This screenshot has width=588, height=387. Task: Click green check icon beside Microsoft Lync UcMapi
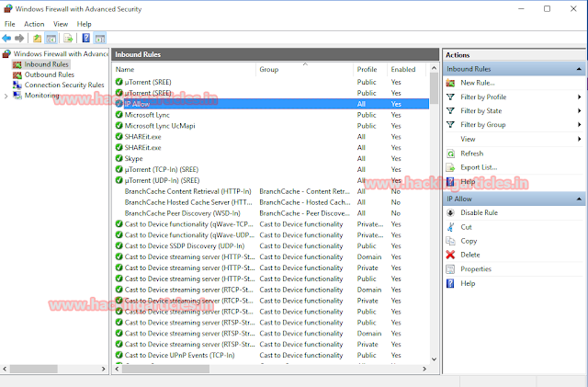[x=119, y=125]
